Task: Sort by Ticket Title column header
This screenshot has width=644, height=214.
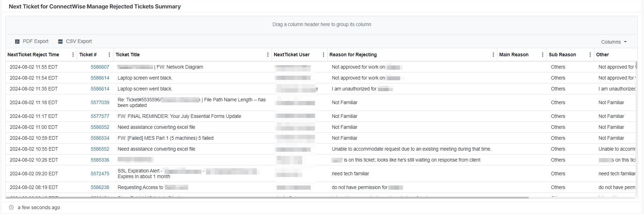Action: [128, 55]
